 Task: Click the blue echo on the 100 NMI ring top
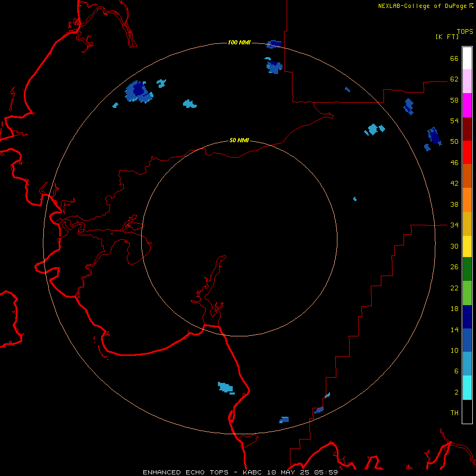coord(274,44)
